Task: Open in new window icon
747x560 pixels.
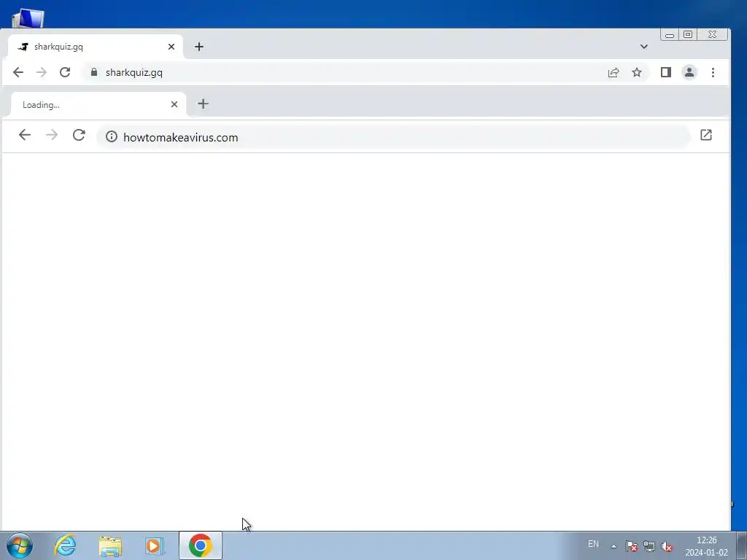Action: click(706, 135)
